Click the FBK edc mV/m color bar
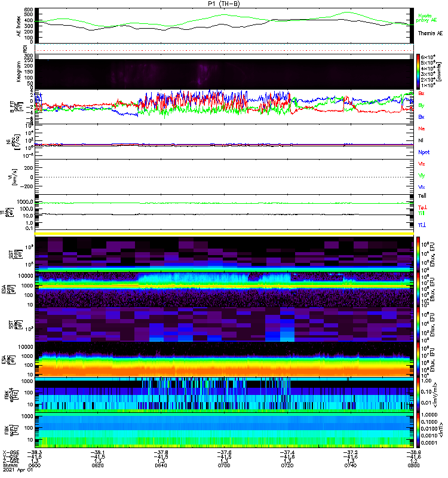This screenshot has width=448, height=478. click(x=418, y=395)
